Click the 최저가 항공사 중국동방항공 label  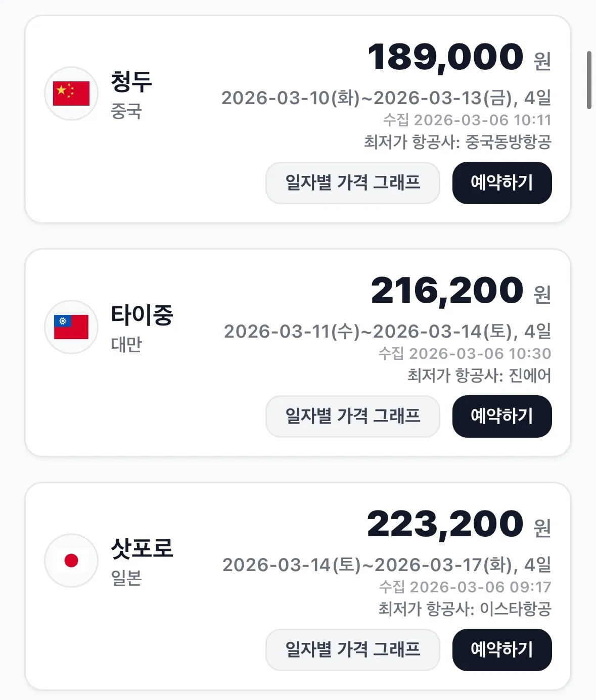coord(457,142)
